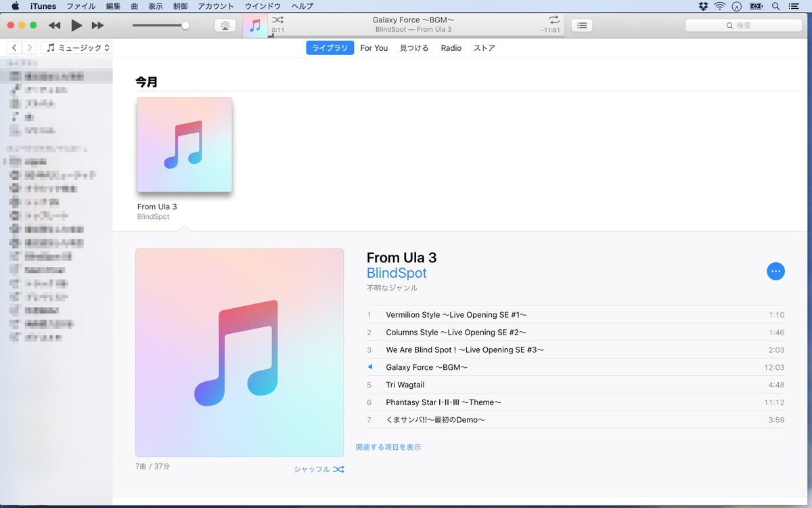Open the ヘルプ menu
The width and height of the screenshot is (812, 508).
click(x=302, y=6)
